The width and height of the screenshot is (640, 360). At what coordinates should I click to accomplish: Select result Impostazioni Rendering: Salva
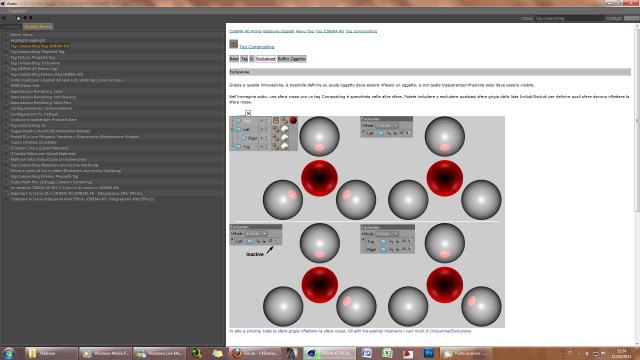[36, 91]
